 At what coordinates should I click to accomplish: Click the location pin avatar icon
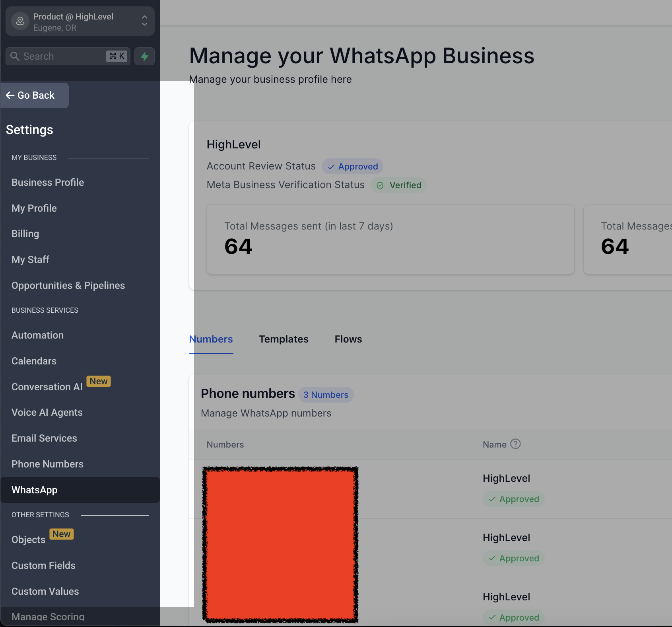[x=20, y=21]
